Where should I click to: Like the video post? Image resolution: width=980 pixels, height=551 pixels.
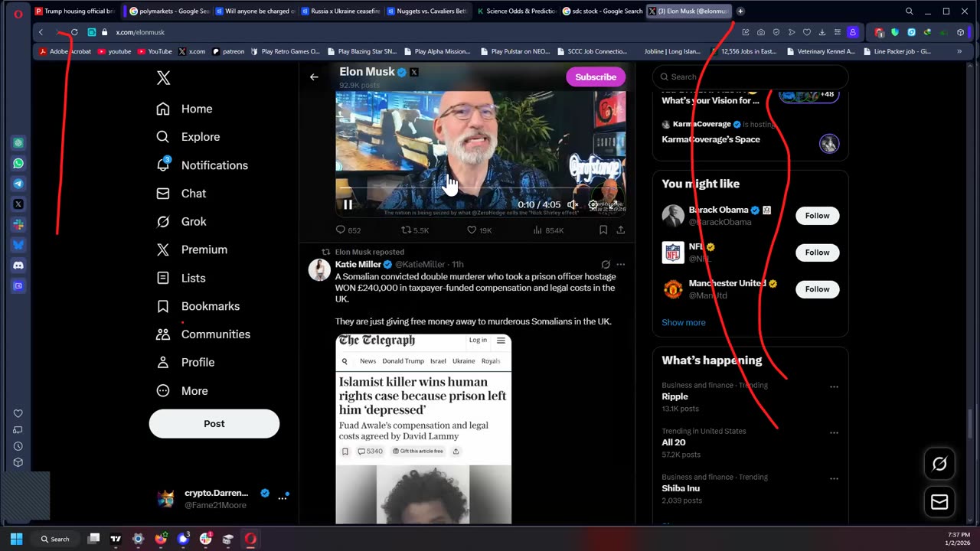[x=479, y=230]
